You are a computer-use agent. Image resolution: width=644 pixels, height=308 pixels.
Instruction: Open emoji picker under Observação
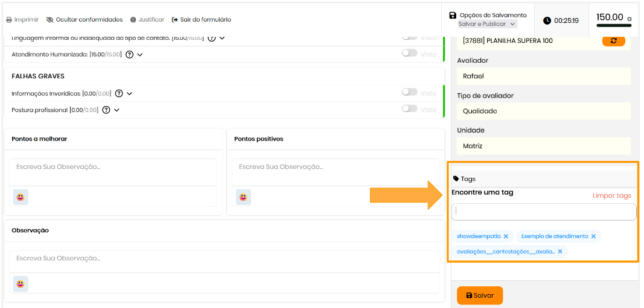[x=21, y=284]
